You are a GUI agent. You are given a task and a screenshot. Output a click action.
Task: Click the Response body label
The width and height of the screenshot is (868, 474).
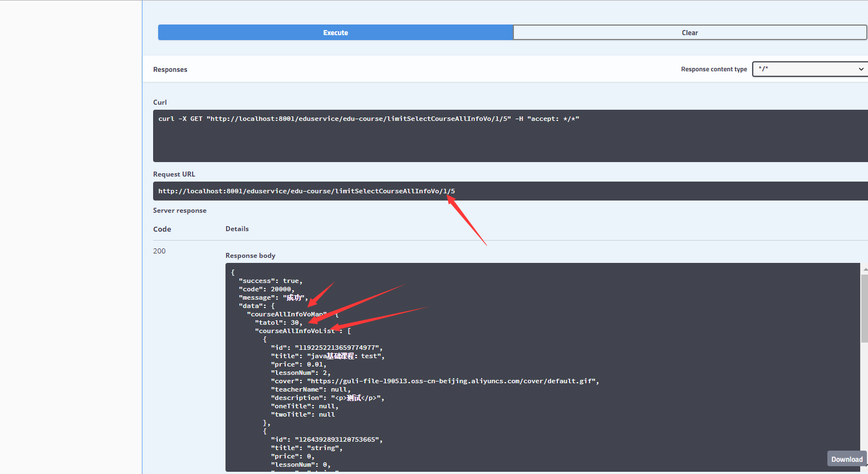pyautogui.click(x=251, y=256)
